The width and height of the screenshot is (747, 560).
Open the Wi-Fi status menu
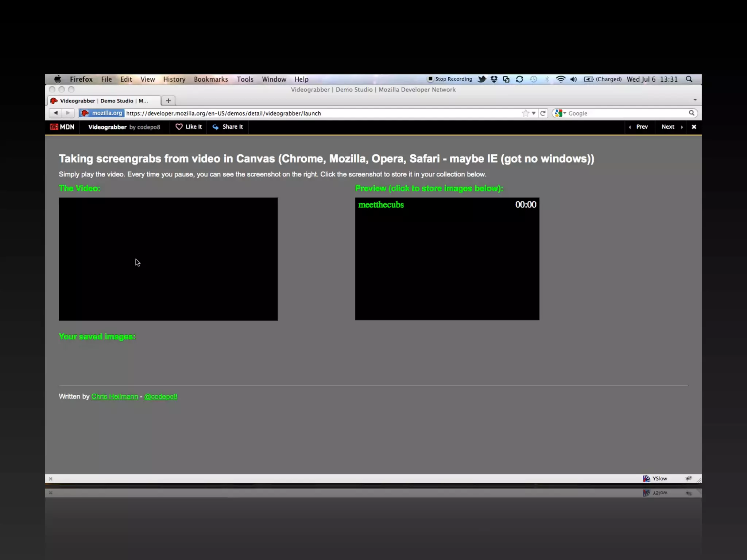[x=560, y=79]
